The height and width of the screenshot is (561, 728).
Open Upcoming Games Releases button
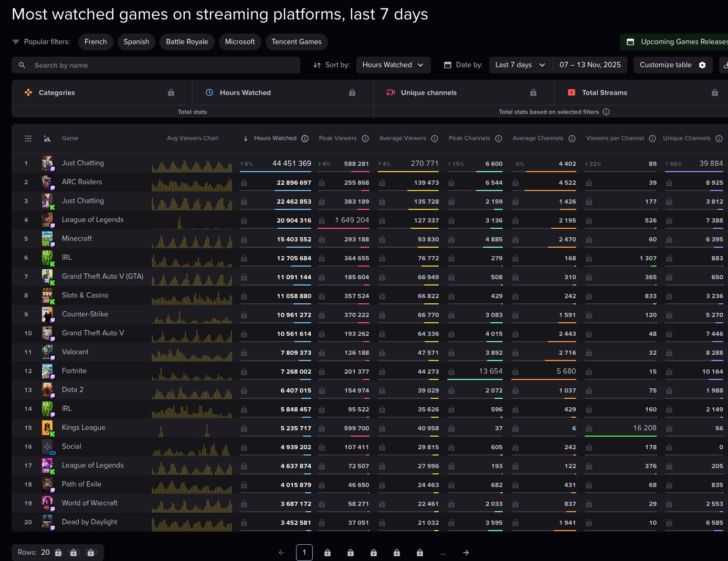click(674, 41)
